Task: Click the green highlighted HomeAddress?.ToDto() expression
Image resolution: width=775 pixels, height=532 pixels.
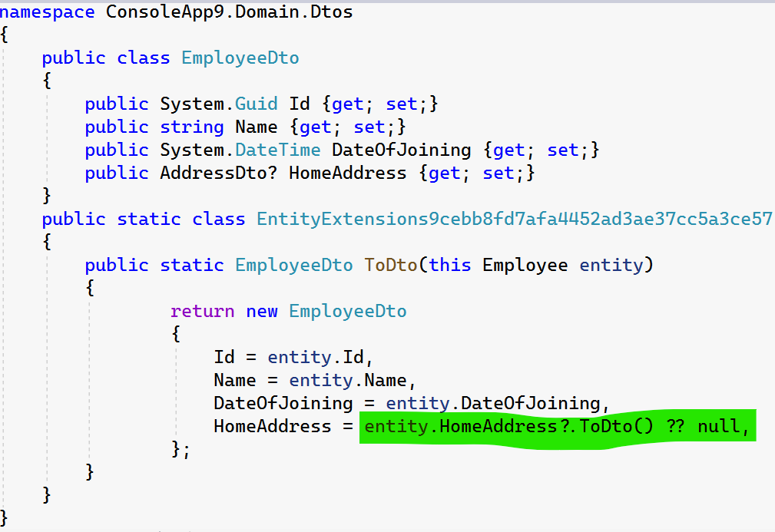Action: (x=508, y=426)
